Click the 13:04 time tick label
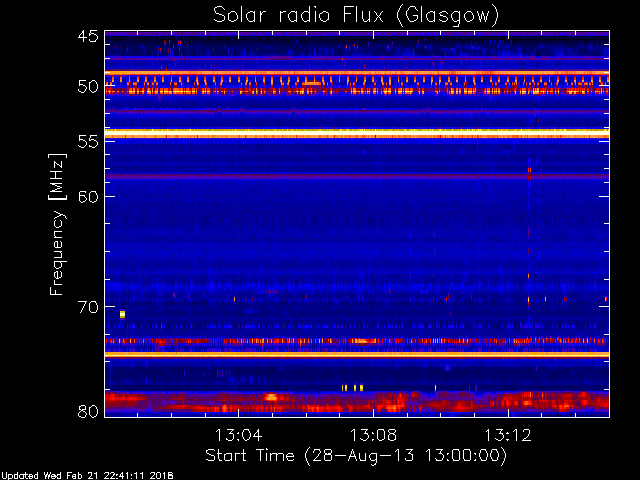 click(x=238, y=435)
